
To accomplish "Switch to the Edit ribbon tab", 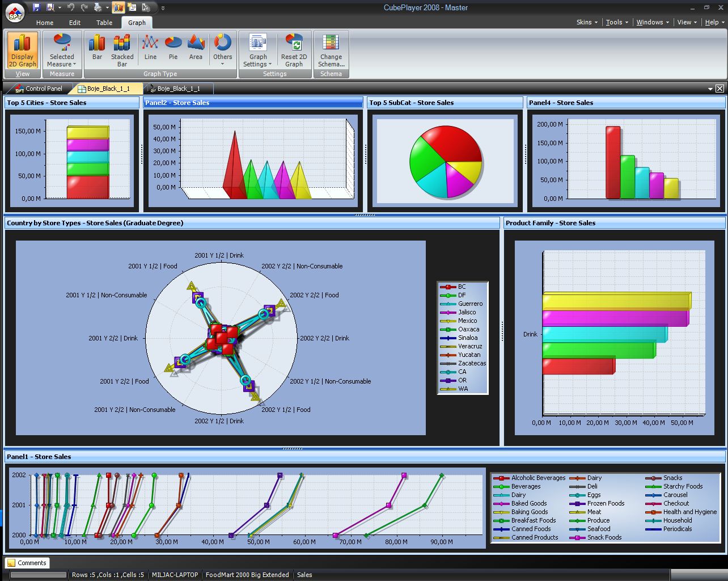I will [75, 23].
